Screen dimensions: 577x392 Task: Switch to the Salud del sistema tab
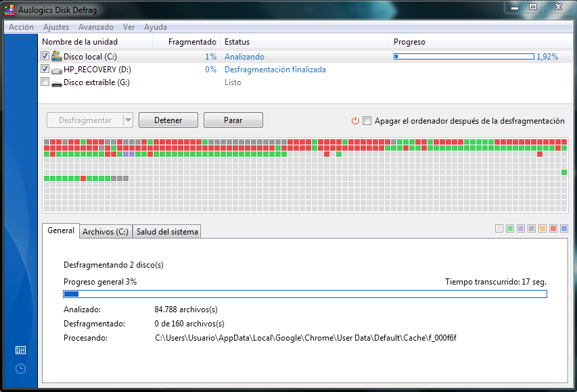click(x=166, y=231)
